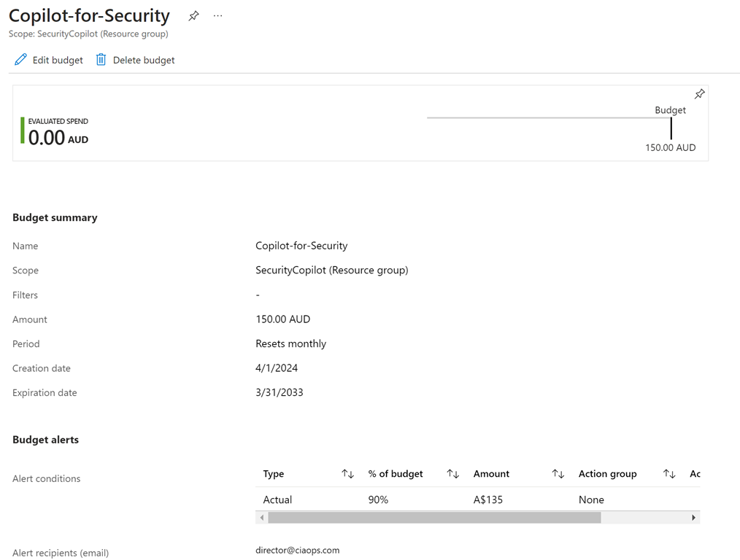This screenshot has height=560, width=740.
Task: Sort alerts by Action group arrows
Action: point(668,474)
